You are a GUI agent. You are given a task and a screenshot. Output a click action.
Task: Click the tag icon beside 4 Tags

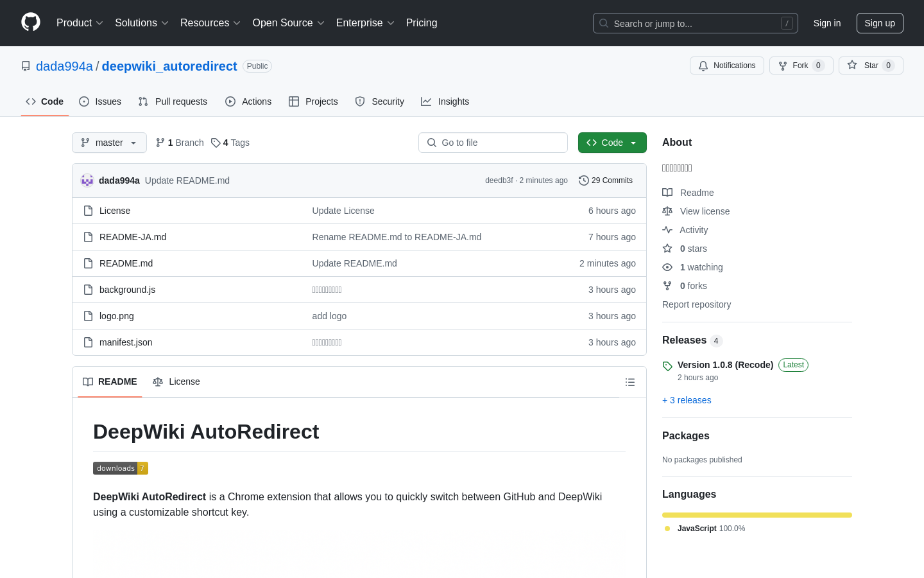[x=216, y=143]
